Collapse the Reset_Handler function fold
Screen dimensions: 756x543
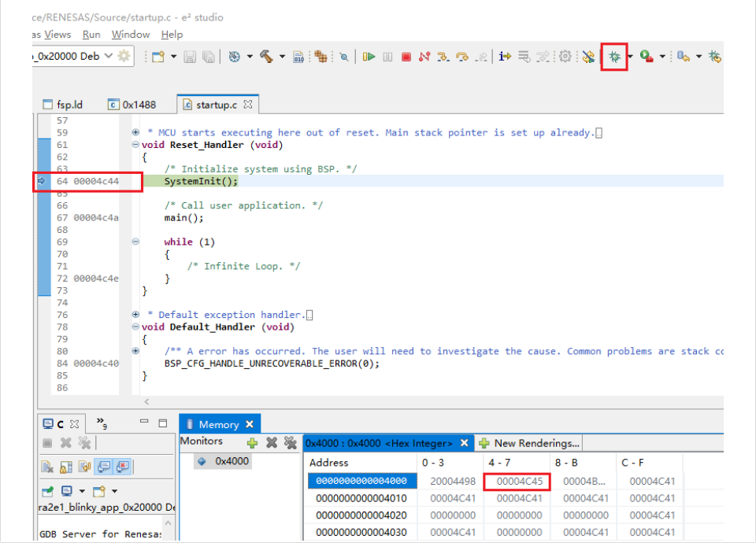[x=135, y=145]
